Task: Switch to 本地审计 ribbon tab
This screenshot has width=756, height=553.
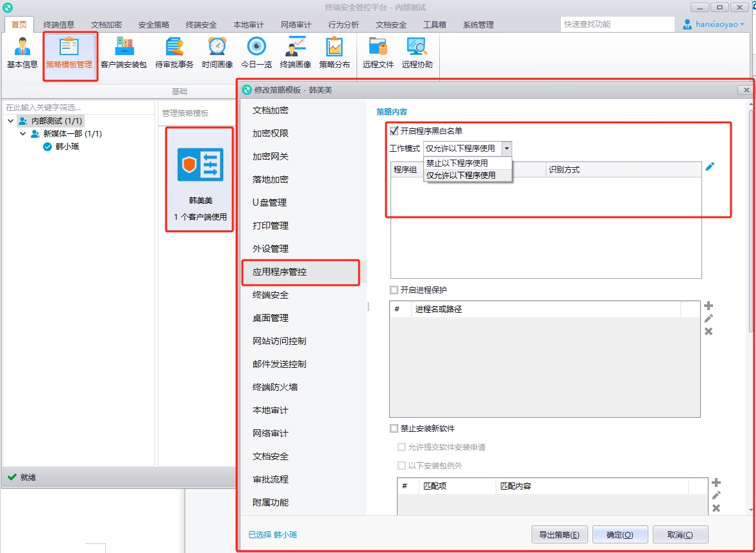Action: pos(249,24)
